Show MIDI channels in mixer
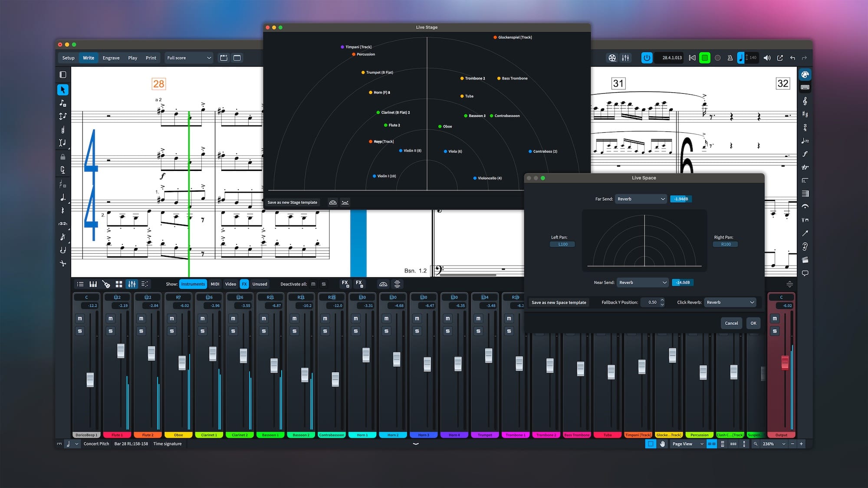The width and height of the screenshot is (868, 488). 215,284
